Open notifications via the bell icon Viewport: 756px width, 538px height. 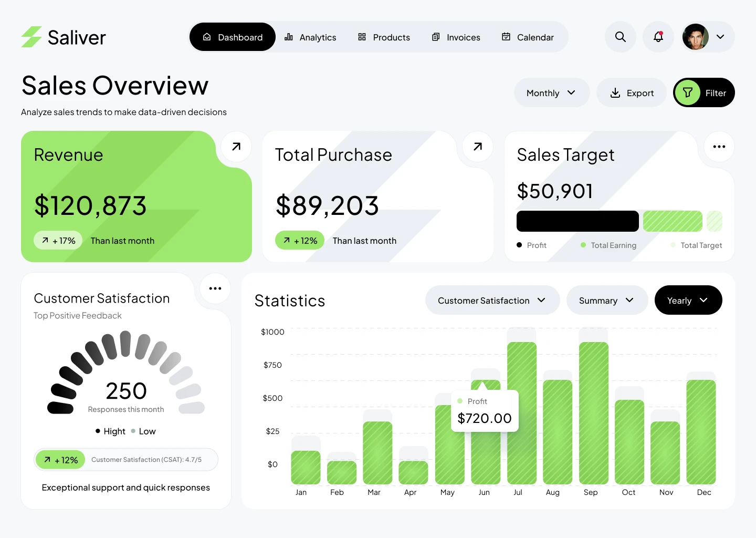(658, 37)
